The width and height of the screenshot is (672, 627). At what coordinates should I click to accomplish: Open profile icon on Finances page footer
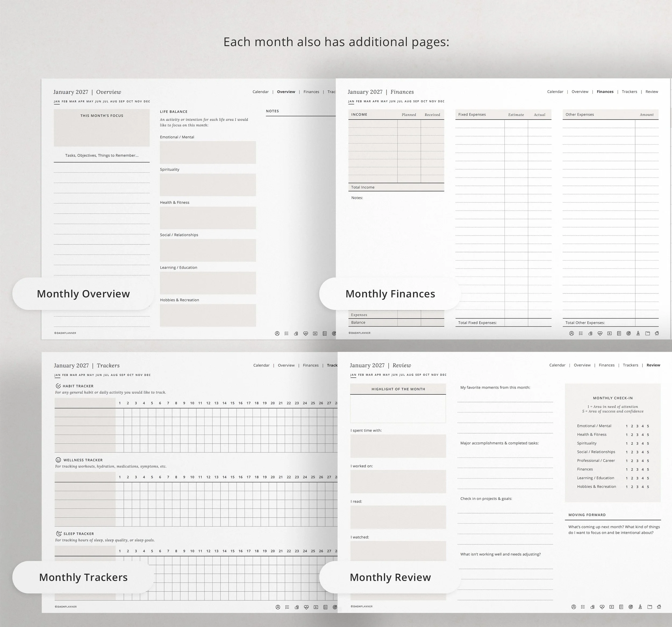click(x=571, y=333)
